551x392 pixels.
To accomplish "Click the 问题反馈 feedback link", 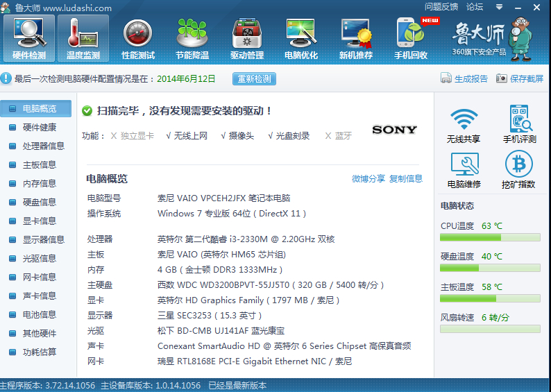I will click(441, 7).
